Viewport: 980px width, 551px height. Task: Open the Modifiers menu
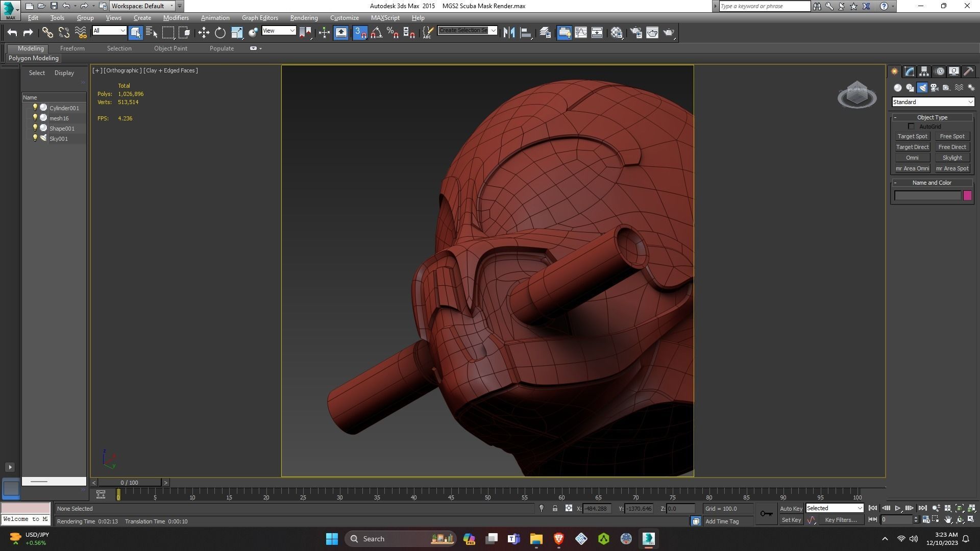click(x=176, y=18)
